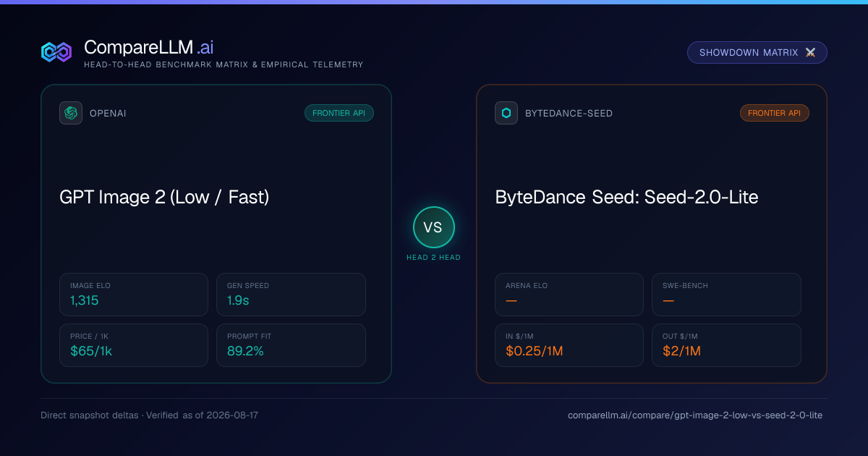Click the VS head-to-head circle
Screen dimensions: 868x456
pos(433,227)
